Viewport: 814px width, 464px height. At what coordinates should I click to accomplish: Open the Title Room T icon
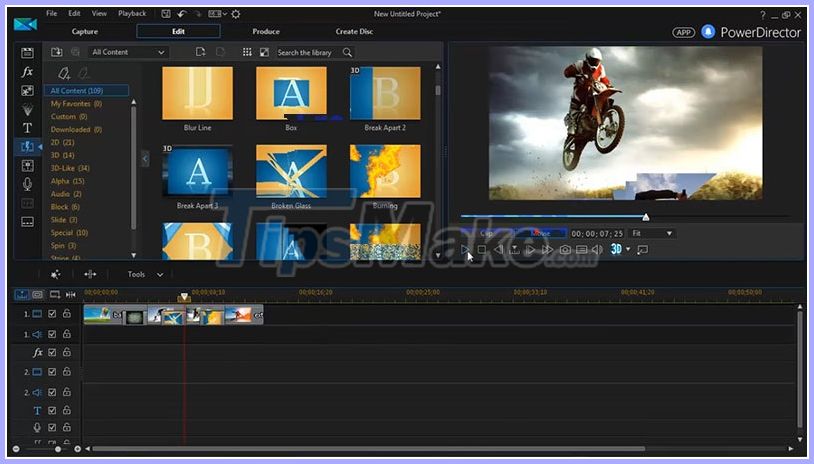[x=27, y=128]
